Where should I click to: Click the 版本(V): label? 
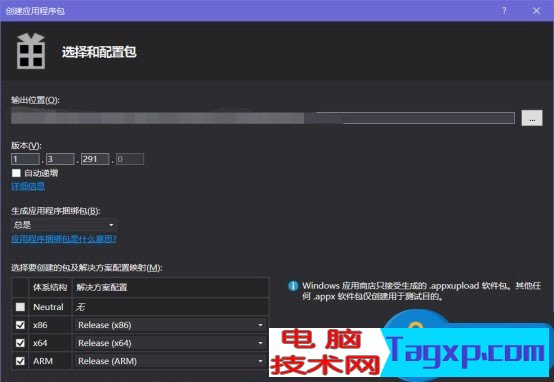click(26, 145)
